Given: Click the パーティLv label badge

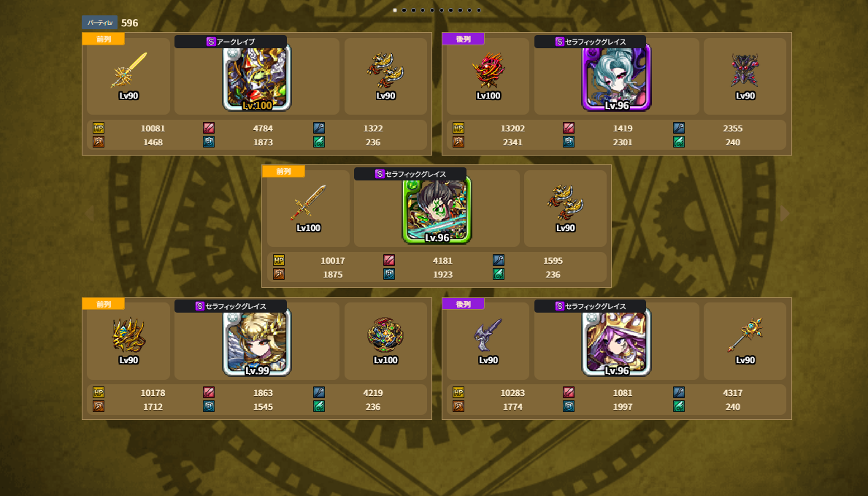Looking at the screenshot, I should pyautogui.click(x=99, y=23).
